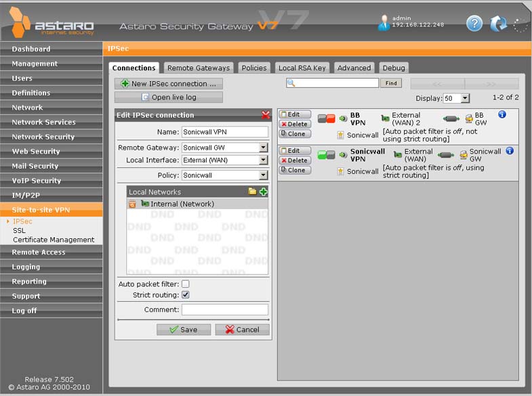Click the Comment input field
532x396 pixels.
(225, 309)
